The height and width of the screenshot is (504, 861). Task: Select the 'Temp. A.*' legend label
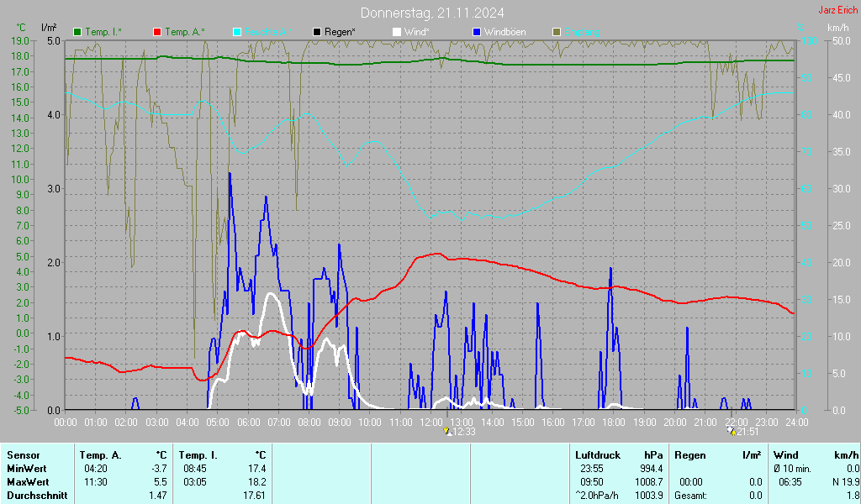pos(184,33)
